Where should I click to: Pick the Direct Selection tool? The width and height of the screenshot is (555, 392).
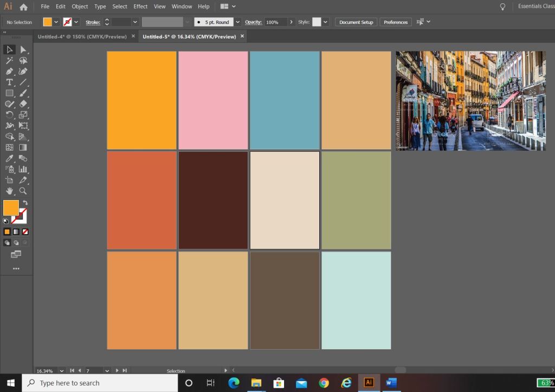click(23, 49)
